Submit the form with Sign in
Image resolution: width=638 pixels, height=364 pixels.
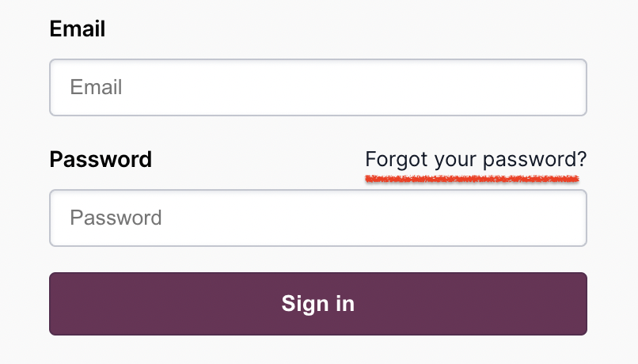click(x=317, y=304)
